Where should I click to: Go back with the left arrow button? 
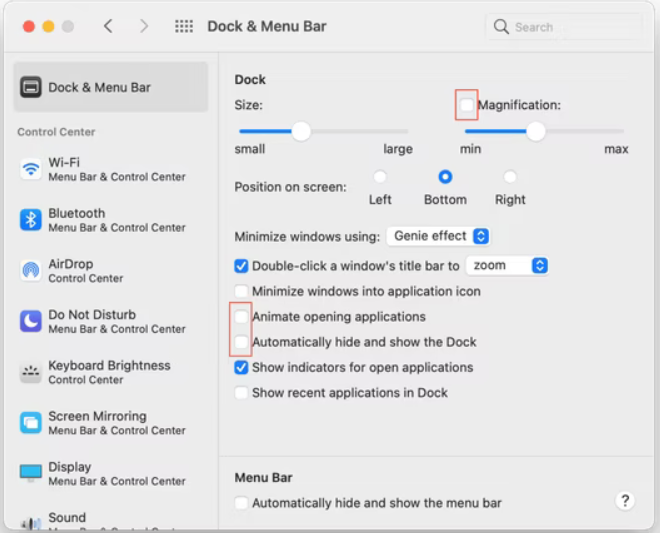coord(108,27)
